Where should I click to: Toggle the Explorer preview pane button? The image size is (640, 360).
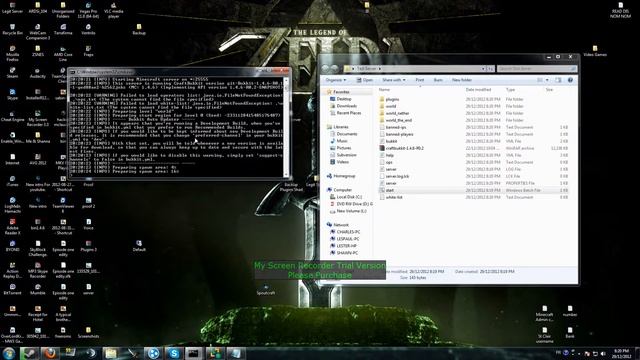(x=558, y=80)
